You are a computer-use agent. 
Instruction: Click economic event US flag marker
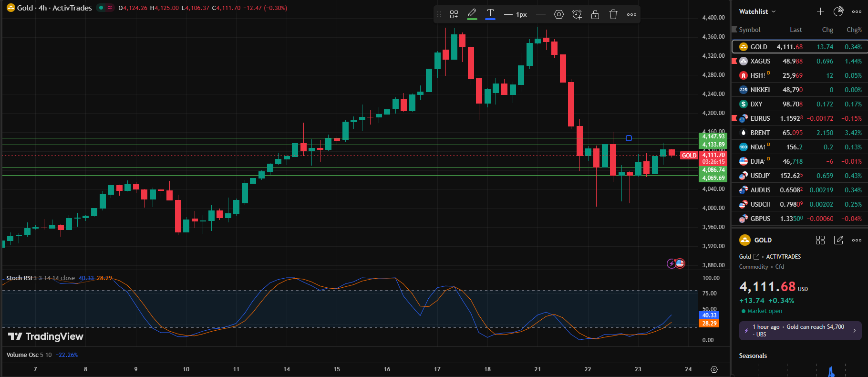tap(680, 263)
